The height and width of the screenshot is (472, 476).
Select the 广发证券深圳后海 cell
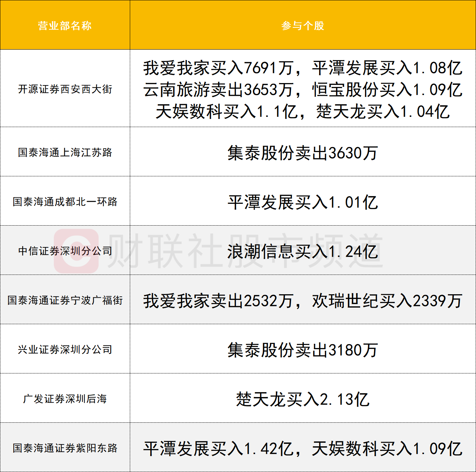65,399
